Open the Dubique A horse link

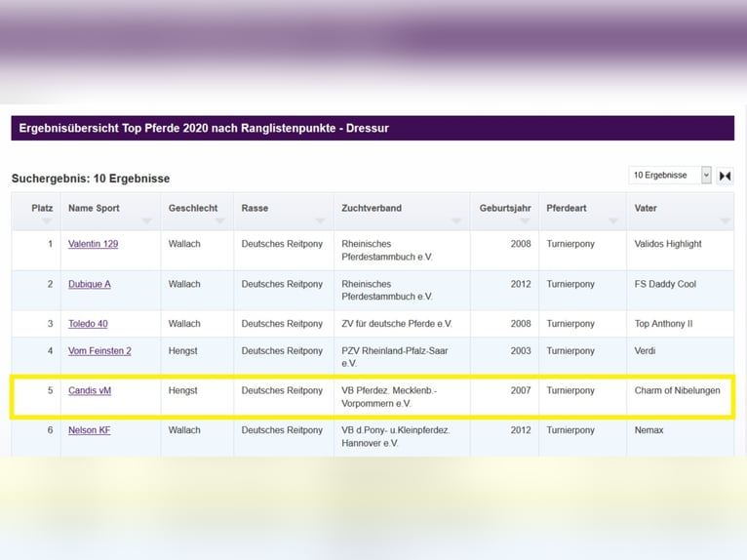point(90,284)
